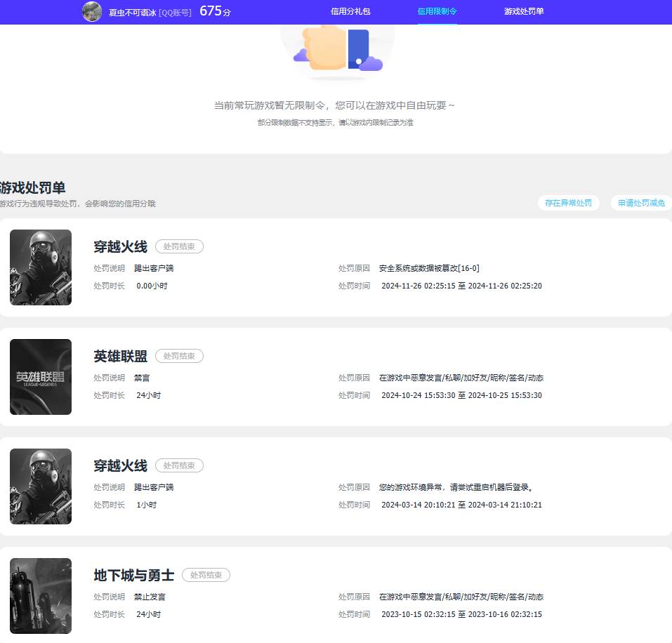Switch to the 信用限制令 tab
This screenshot has height=643, width=672.
point(437,11)
